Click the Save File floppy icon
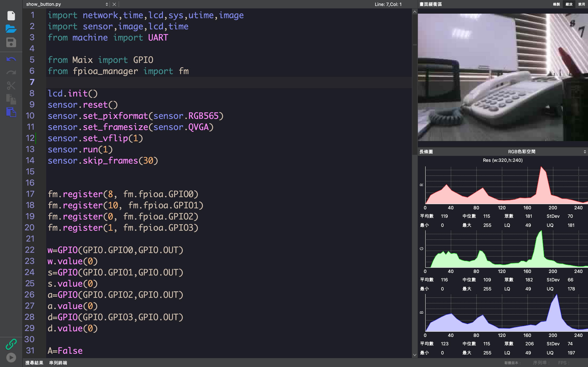 [11, 42]
